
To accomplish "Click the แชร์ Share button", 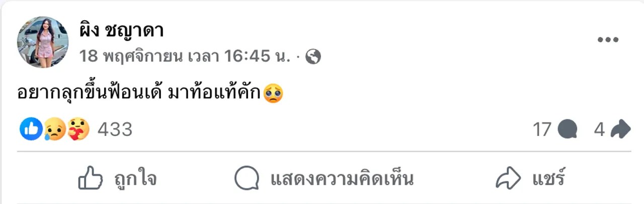I will (530, 178).
